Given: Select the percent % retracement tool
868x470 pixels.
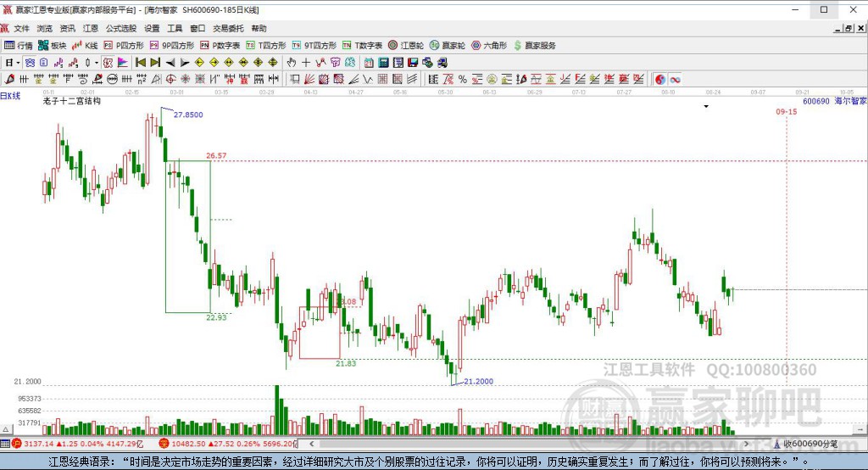Looking at the screenshot, I should 462,79.
